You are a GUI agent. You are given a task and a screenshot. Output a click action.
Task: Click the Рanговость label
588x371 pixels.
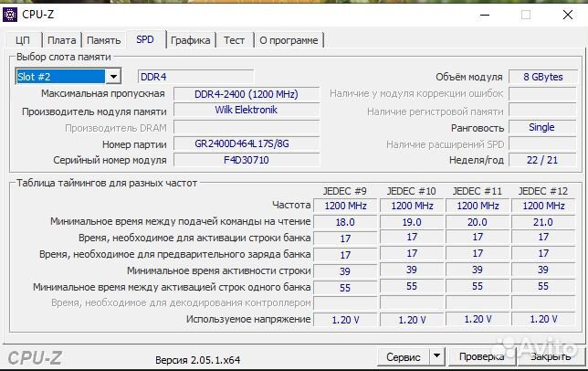[x=478, y=128]
